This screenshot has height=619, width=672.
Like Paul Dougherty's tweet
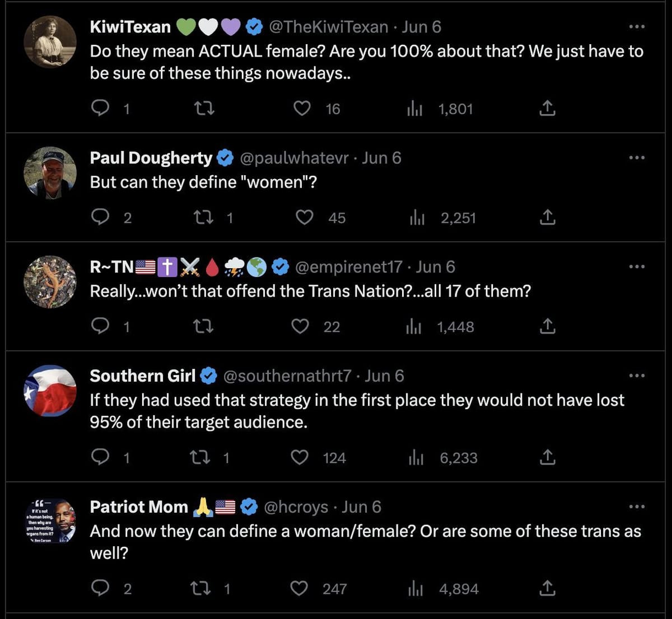click(x=304, y=217)
